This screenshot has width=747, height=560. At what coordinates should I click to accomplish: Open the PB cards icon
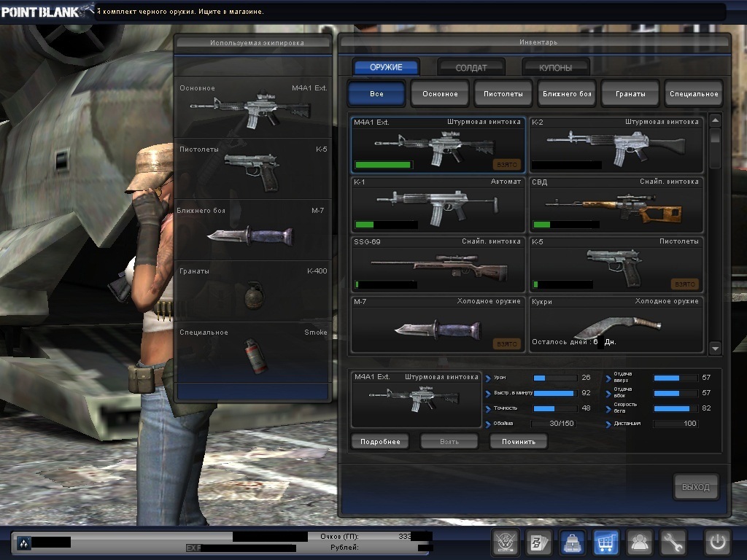pyautogui.click(x=538, y=542)
